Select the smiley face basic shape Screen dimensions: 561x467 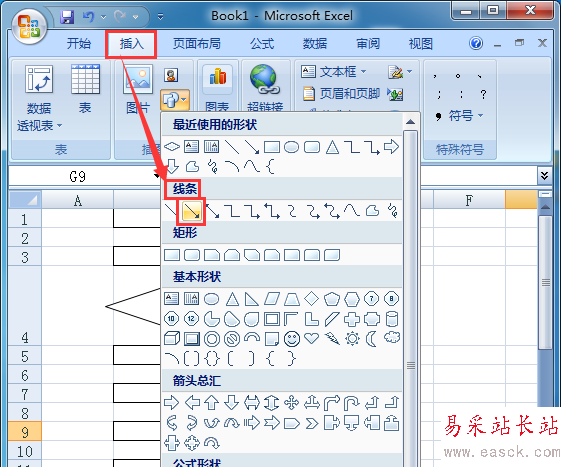[x=292, y=339]
